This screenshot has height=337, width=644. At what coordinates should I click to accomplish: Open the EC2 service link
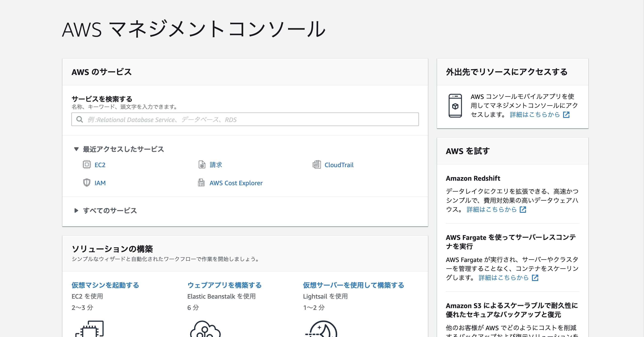point(100,165)
